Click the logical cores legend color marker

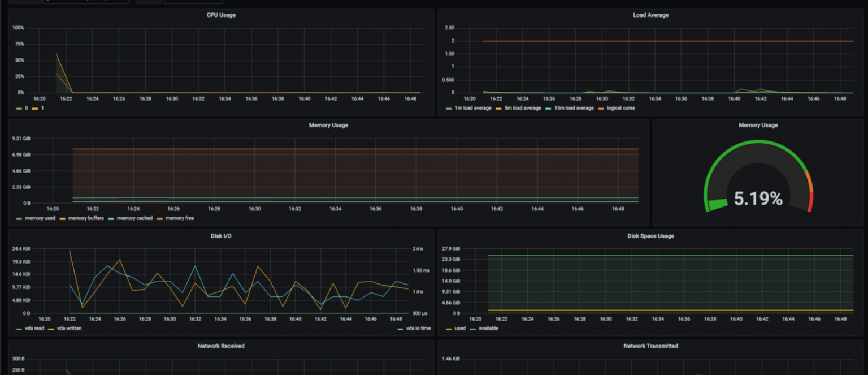click(x=601, y=108)
